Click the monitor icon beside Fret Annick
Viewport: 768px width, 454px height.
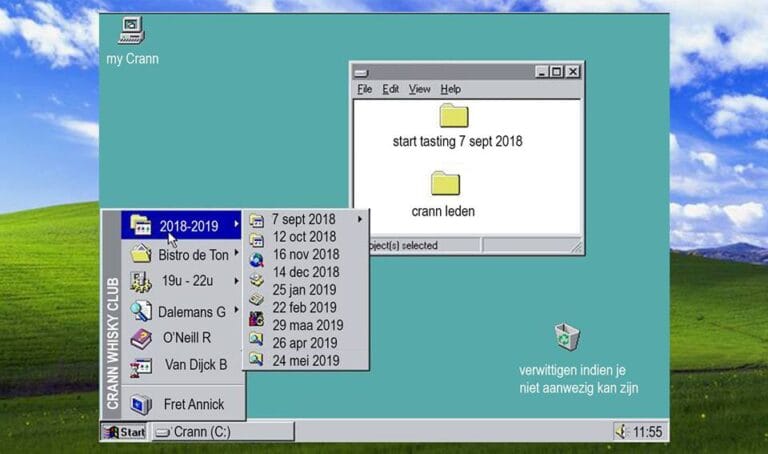[141, 404]
